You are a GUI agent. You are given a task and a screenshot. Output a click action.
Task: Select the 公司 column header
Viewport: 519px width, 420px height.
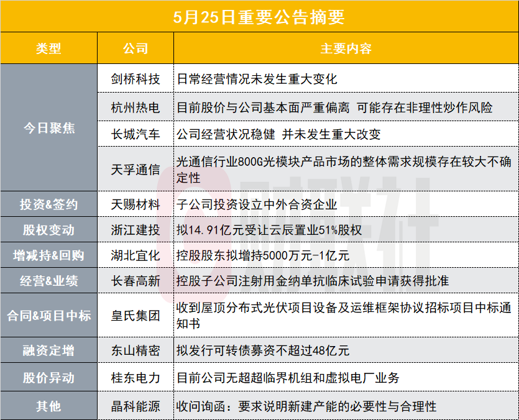pyautogui.click(x=135, y=48)
